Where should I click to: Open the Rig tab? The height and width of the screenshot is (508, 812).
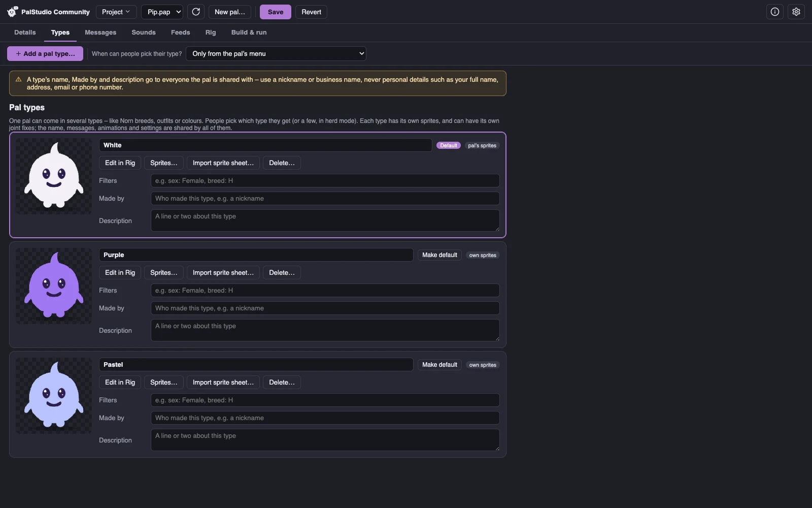[x=211, y=33]
